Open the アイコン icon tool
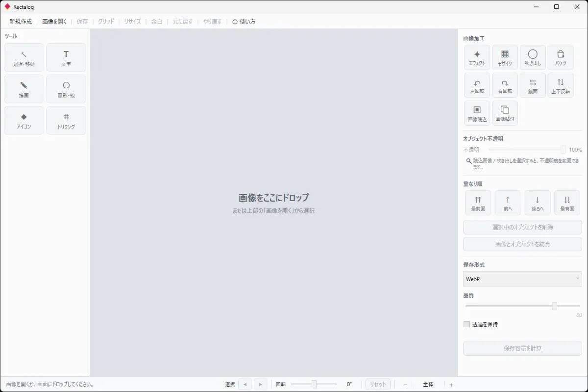 click(x=24, y=120)
